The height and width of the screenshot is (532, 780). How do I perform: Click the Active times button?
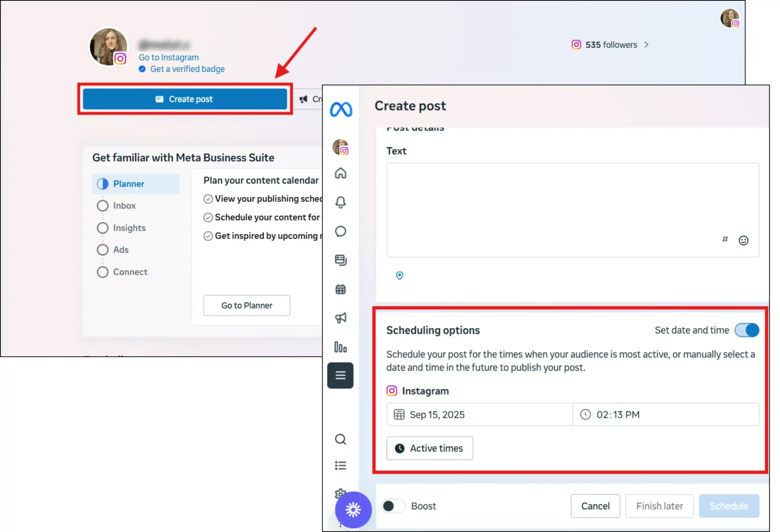(x=430, y=448)
